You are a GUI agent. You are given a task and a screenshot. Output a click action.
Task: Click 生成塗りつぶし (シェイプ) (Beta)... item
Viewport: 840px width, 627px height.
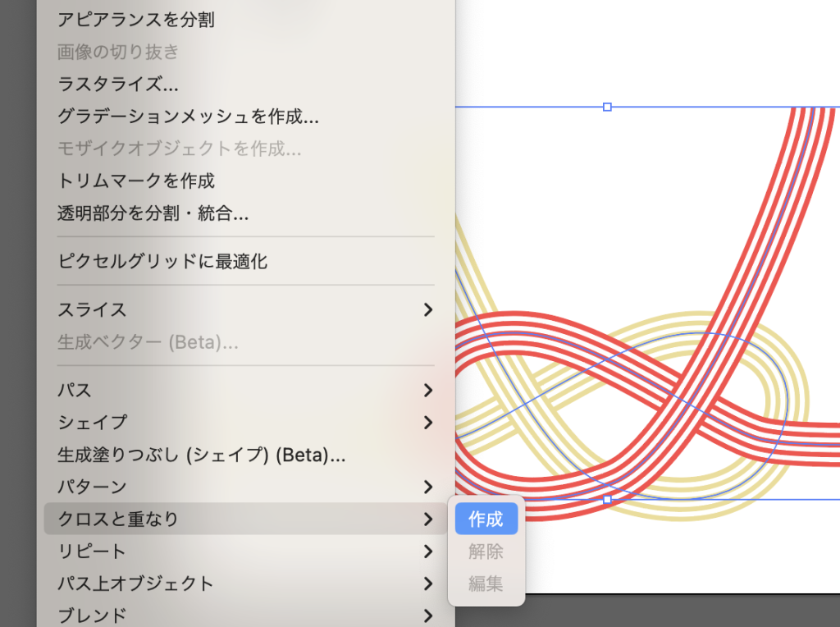(202, 455)
